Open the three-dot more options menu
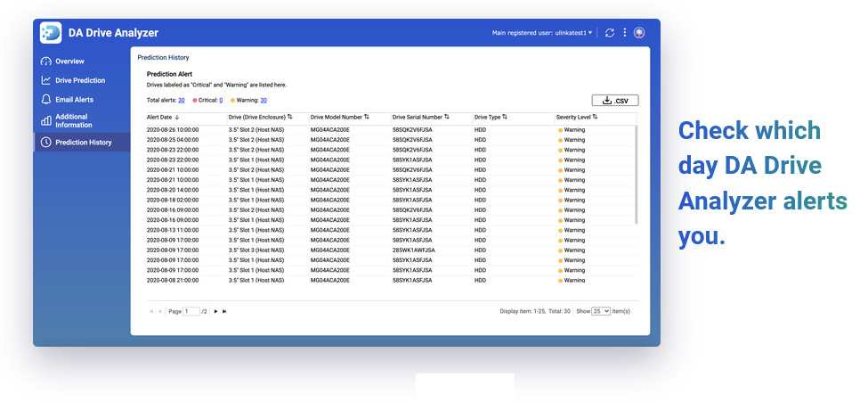Screen dimensions: 868x402 624,33
